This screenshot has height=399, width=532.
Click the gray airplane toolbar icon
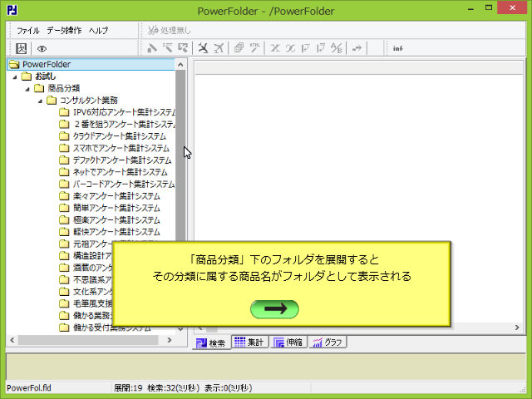(219, 48)
